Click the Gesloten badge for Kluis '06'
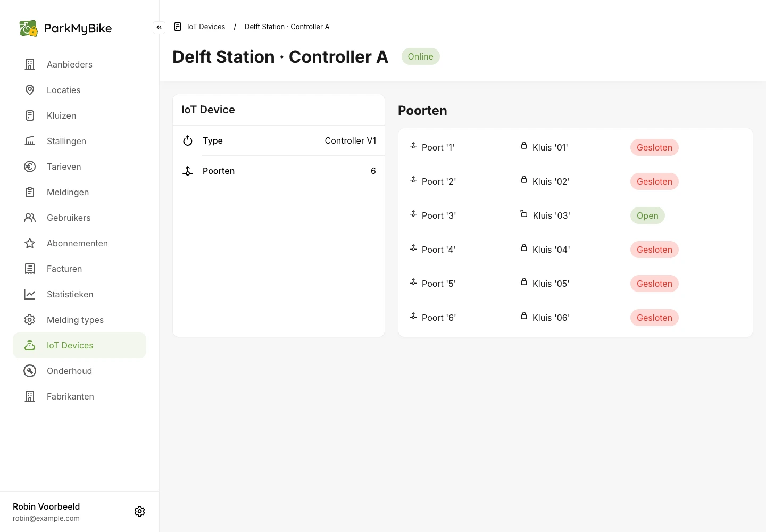Image resolution: width=766 pixels, height=532 pixels. (654, 318)
